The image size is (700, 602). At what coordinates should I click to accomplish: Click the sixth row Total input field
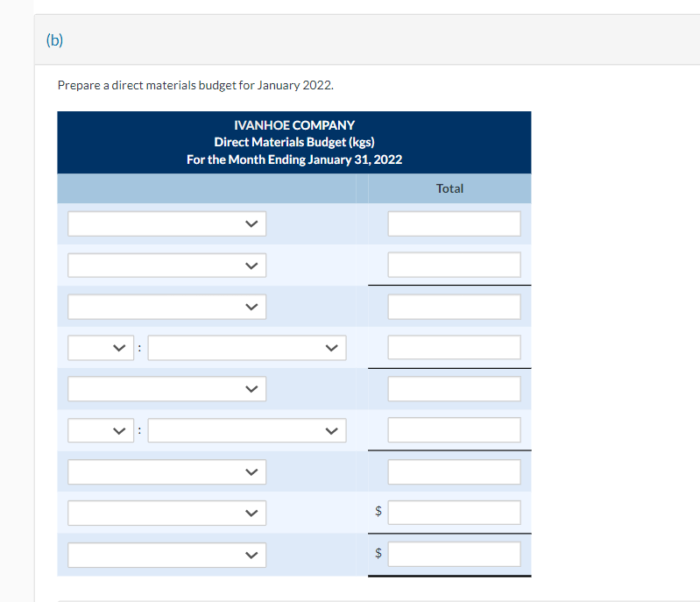click(x=454, y=430)
